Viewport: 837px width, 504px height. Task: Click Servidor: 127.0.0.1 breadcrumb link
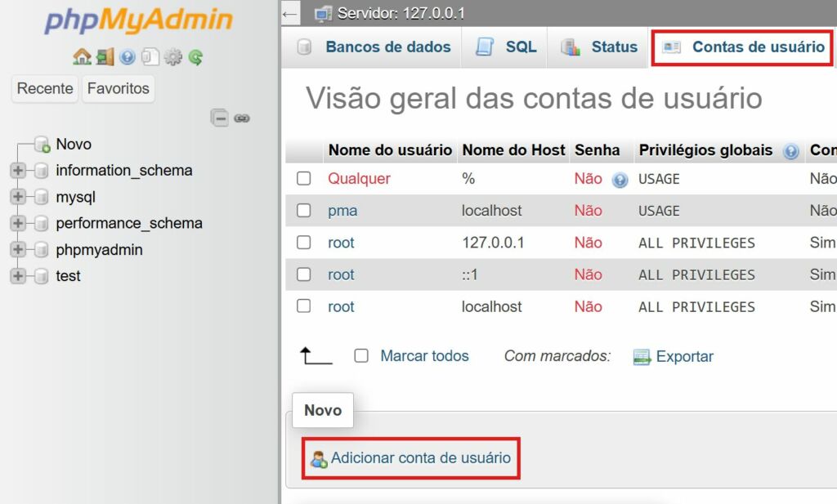pyautogui.click(x=401, y=13)
